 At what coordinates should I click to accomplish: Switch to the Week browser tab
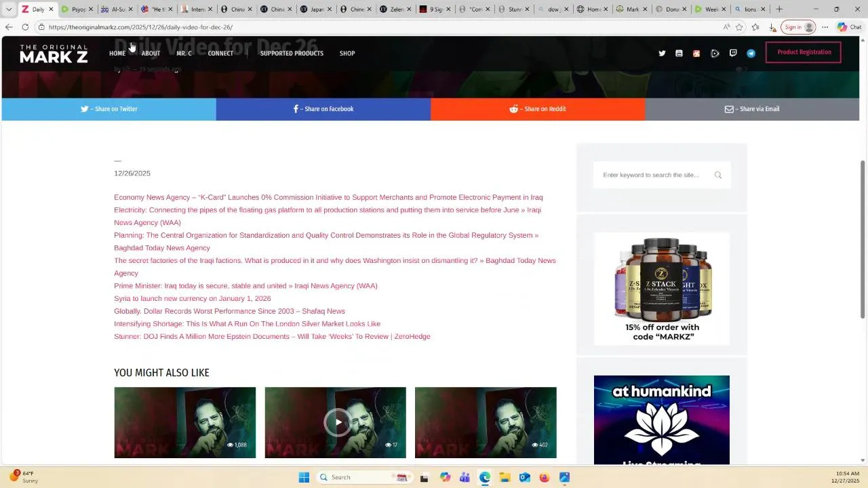[x=709, y=9]
